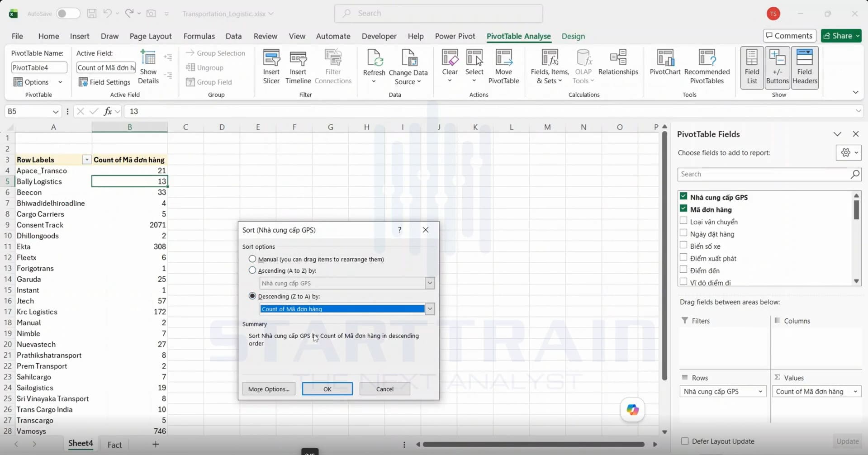This screenshot has height=455, width=868.
Task: Select Ascending (A to Z) radio option
Action: [x=252, y=270]
